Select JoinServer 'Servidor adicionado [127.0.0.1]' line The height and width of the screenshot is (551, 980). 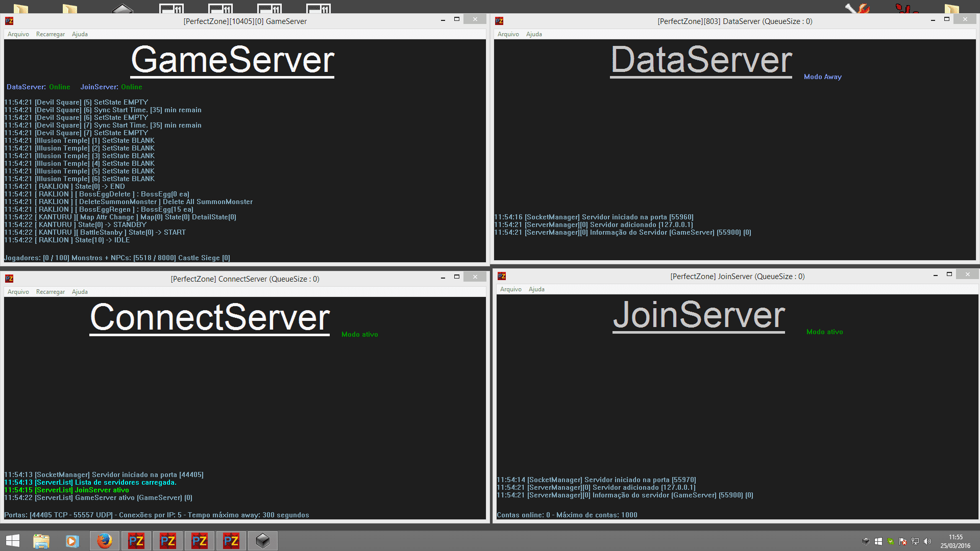click(596, 488)
